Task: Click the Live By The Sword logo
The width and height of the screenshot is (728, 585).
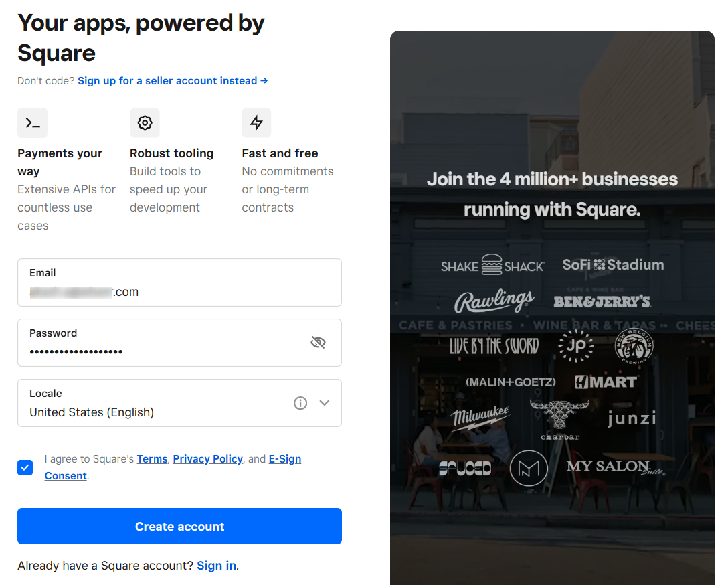Action: (x=494, y=346)
